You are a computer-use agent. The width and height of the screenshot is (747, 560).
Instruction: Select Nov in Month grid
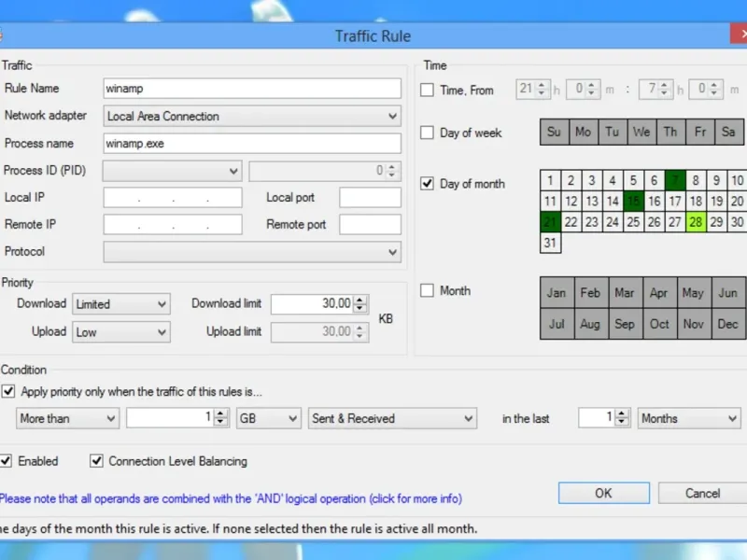[694, 324]
